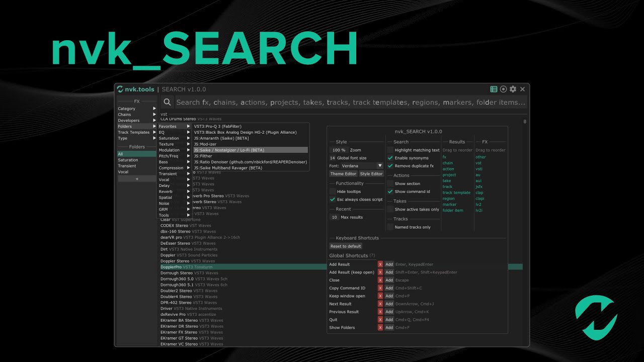644x362 pixels.
Task: Click red X beside Quit shortcut
Action: 380,320
